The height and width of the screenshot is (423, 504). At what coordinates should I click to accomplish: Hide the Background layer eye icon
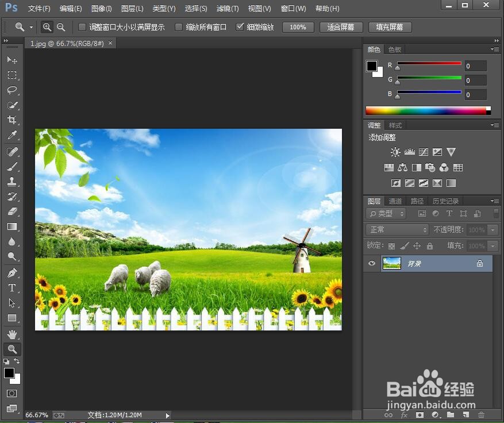(x=372, y=263)
